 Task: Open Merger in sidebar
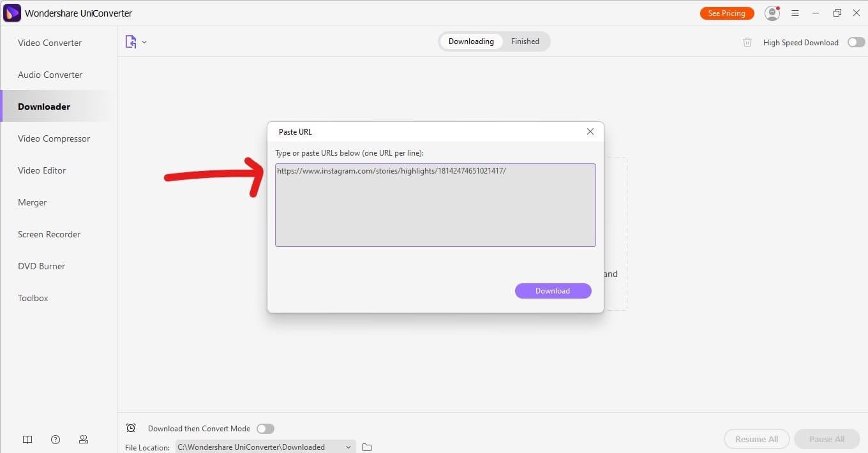tap(33, 202)
